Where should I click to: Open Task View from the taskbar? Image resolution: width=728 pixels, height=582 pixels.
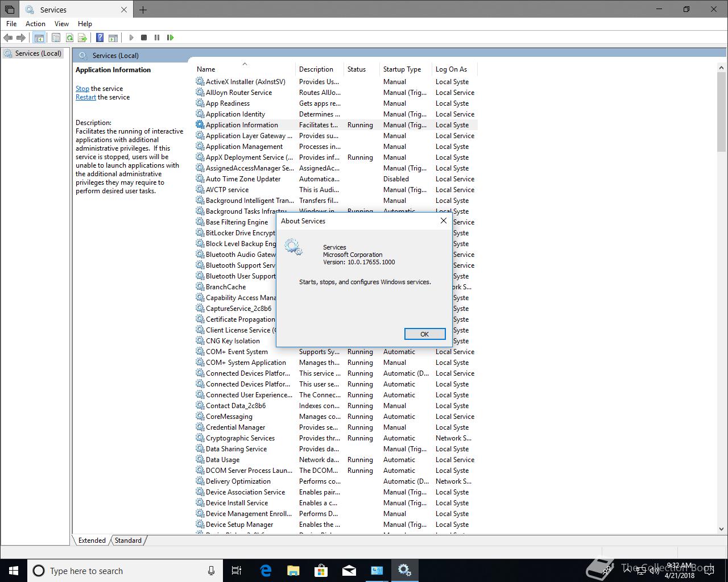click(237, 571)
